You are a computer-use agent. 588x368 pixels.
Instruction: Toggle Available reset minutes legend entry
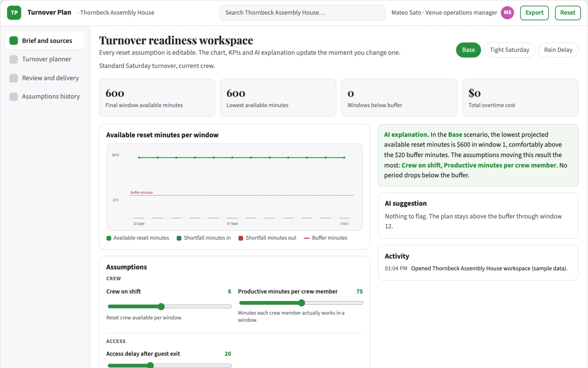click(138, 238)
